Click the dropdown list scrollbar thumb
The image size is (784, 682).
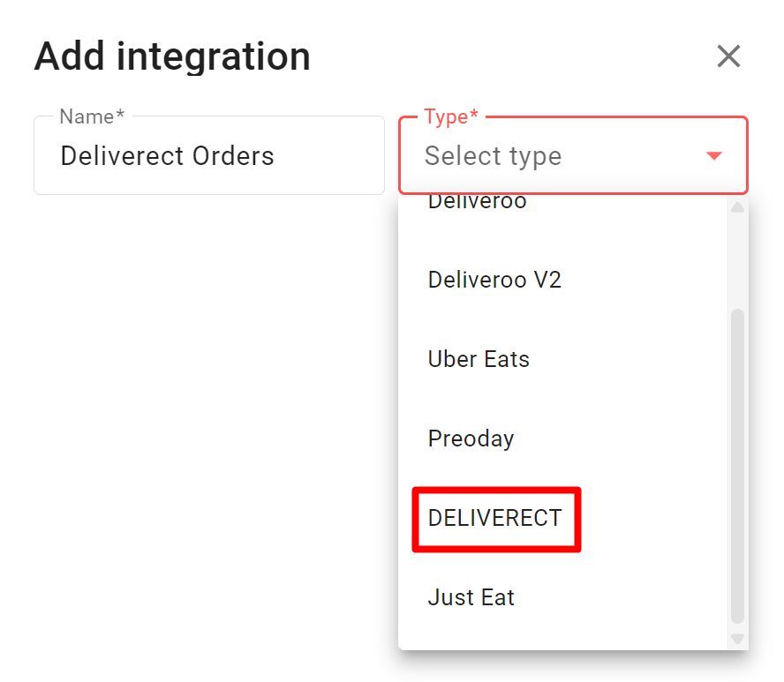point(737,466)
